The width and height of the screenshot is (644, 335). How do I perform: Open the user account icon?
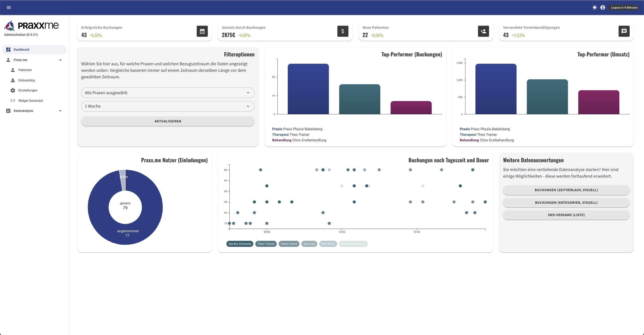tap(602, 7)
